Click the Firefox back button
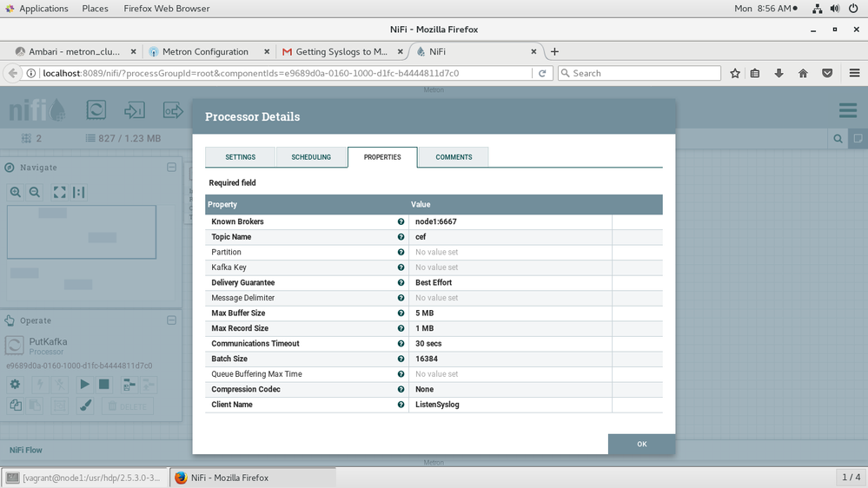The height and width of the screenshot is (488, 868). click(x=13, y=73)
